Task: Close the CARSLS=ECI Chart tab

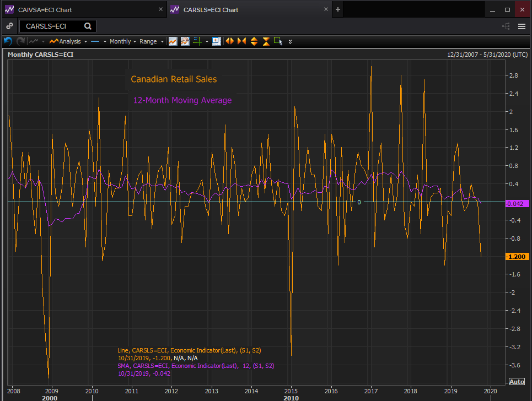Action: [x=326, y=9]
